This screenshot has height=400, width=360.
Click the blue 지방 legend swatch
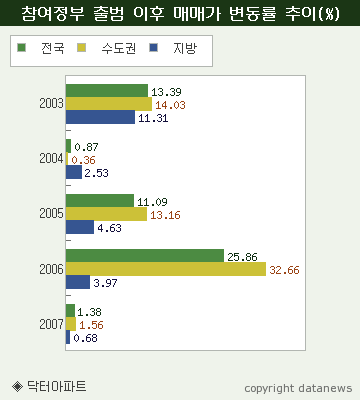pyautogui.click(x=153, y=48)
